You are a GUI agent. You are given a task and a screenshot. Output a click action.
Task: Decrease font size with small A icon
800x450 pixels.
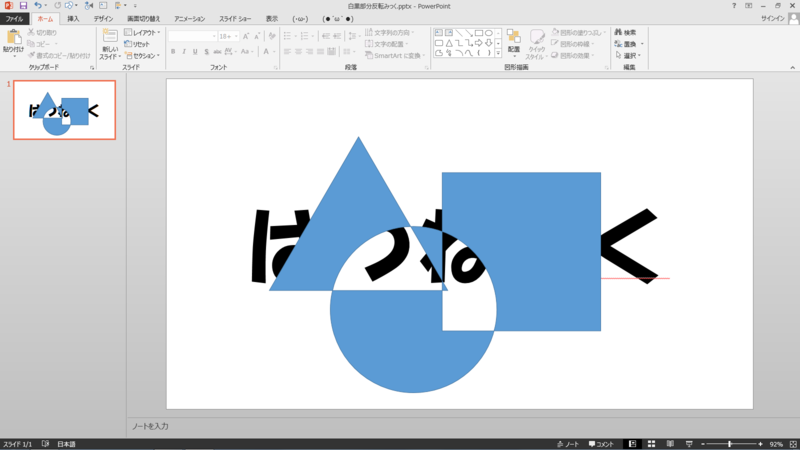(257, 36)
